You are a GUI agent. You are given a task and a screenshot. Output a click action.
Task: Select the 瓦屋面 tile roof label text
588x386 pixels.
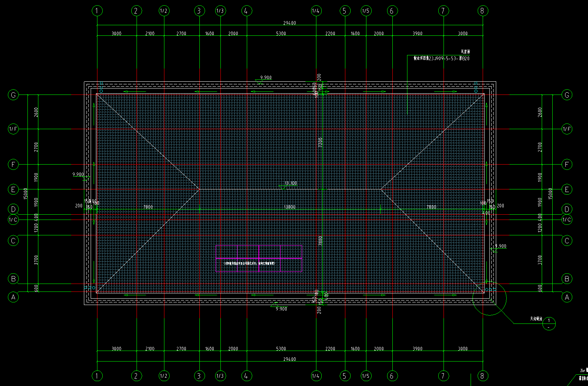465,52
